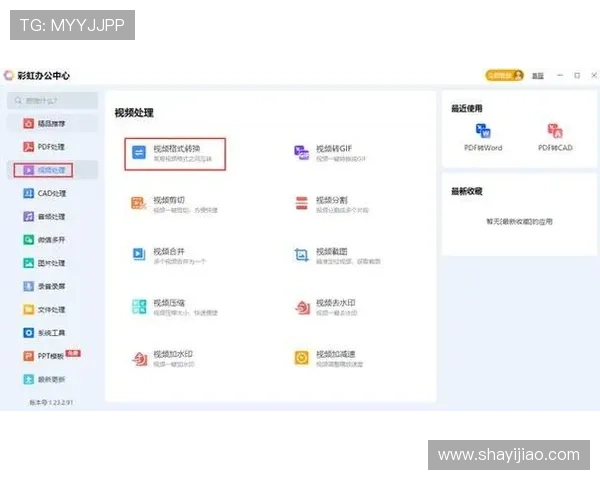The height and width of the screenshot is (480, 600).
Task: Open recently used PDF转Word
Action: point(483,137)
